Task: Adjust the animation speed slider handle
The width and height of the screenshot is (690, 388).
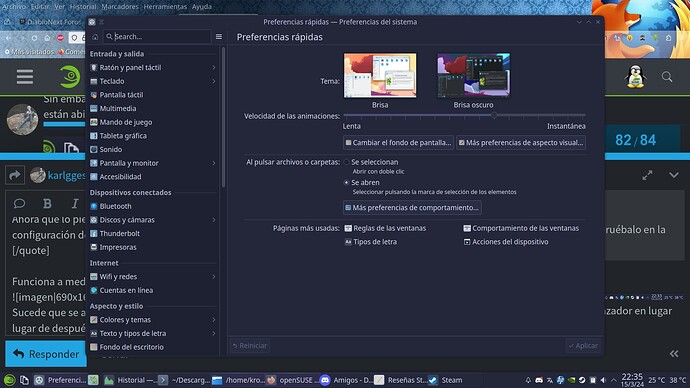Action: click(494, 115)
